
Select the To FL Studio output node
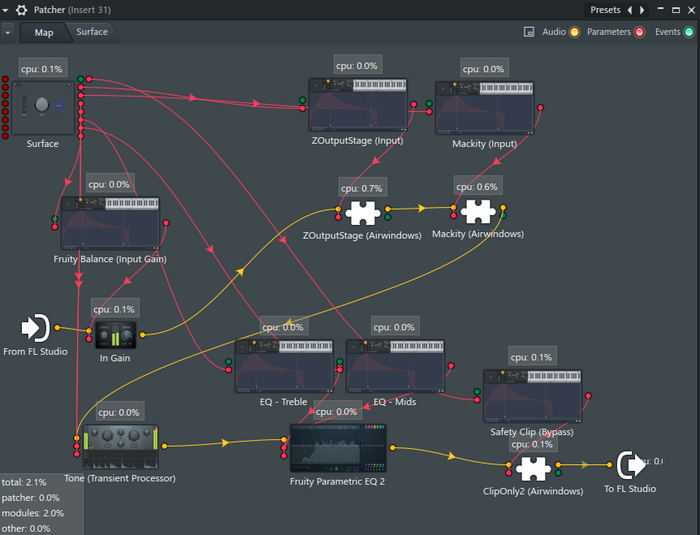[x=630, y=465]
